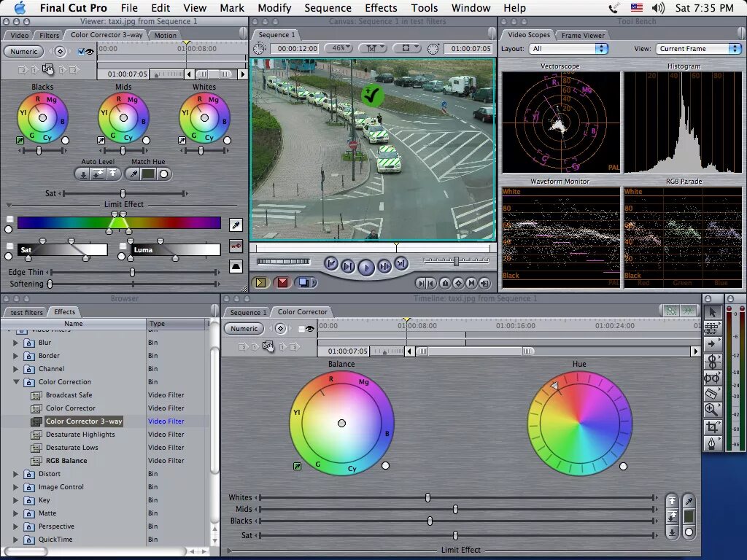The image size is (747, 560).
Task: Open the Effects menu
Action: pos(381,8)
